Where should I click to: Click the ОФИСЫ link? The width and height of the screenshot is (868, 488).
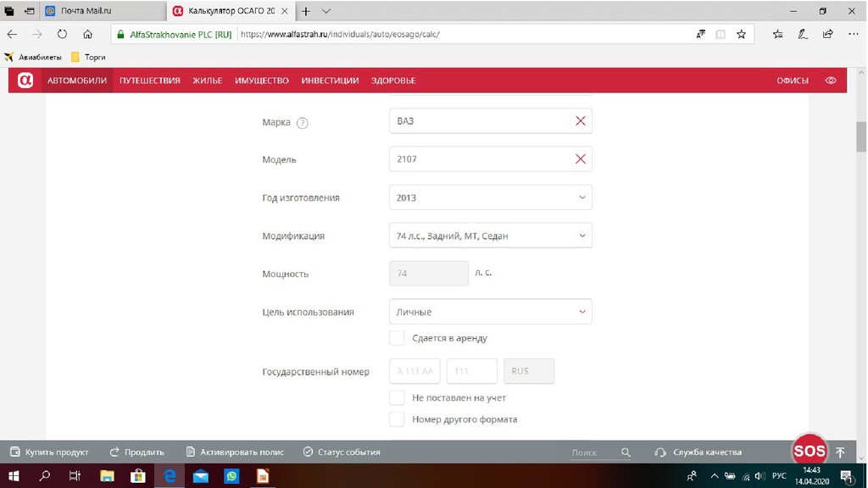[x=793, y=80]
